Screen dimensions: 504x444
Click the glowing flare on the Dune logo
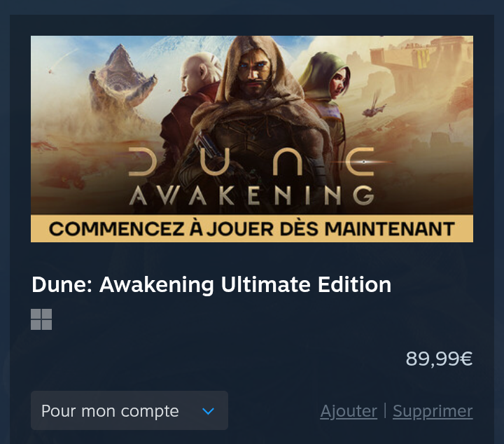tap(363, 162)
